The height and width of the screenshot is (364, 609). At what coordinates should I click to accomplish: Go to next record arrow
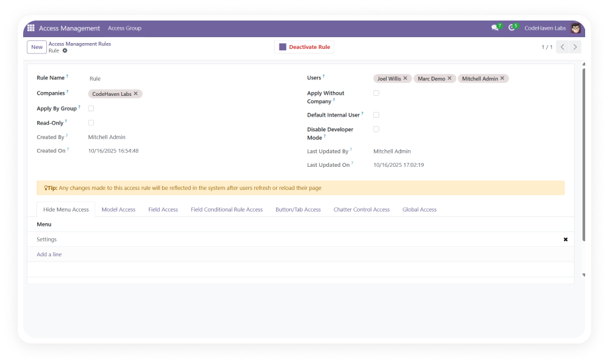point(575,47)
